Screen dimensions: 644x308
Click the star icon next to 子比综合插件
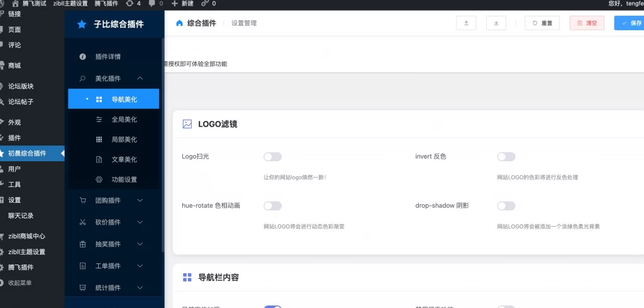click(81, 25)
